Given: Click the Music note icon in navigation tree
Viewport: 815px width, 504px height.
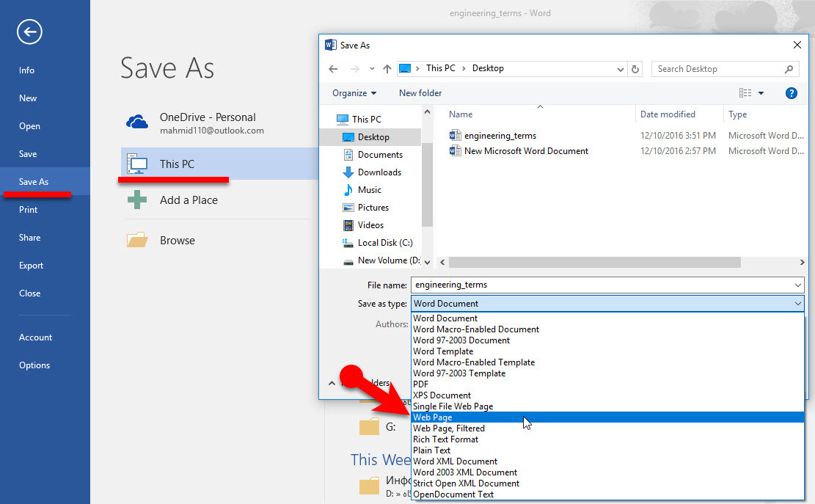Looking at the screenshot, I should (x=348, y=190).
